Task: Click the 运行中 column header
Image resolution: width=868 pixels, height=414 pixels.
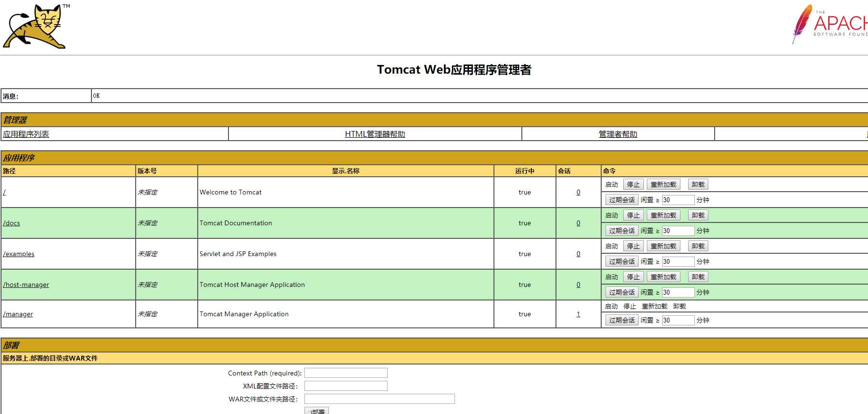Action: [x=525, y=171]
